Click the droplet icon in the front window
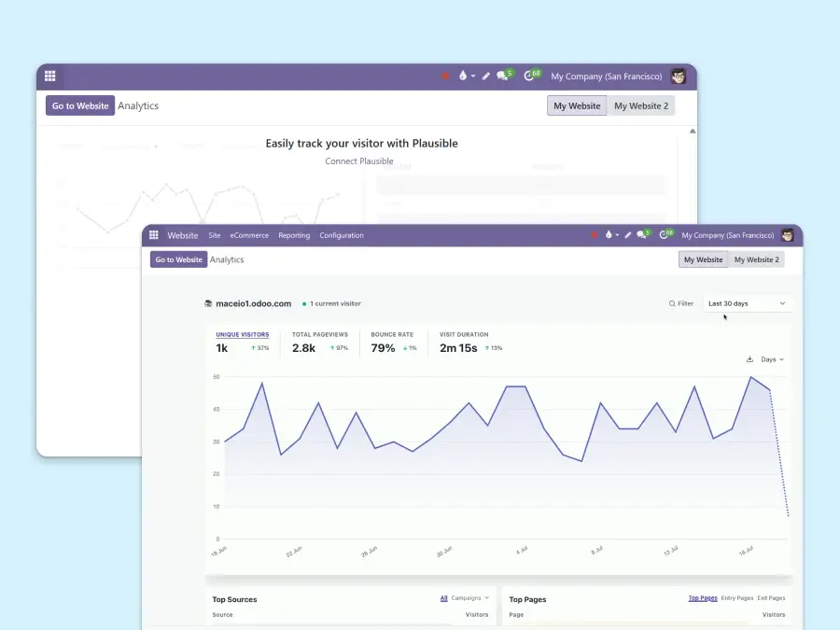 pyautogui.click(x=609, y=235)
